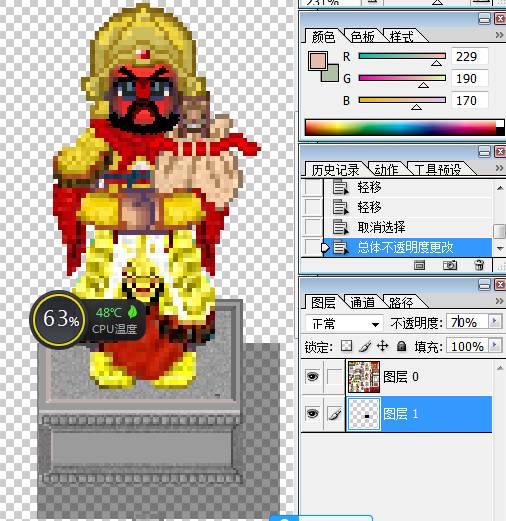Select the 图层 0 thumbnail
Screen dimensions: 506x521
[364, 377]
